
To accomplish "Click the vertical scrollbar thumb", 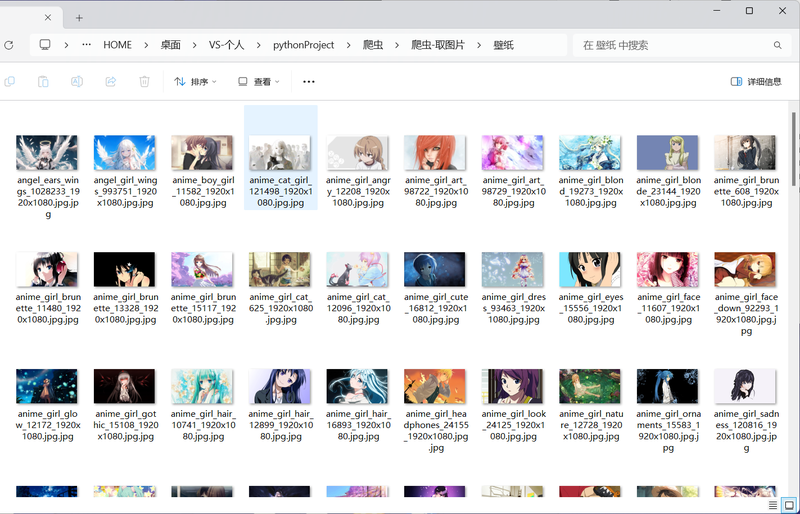I will coord(794,149).
